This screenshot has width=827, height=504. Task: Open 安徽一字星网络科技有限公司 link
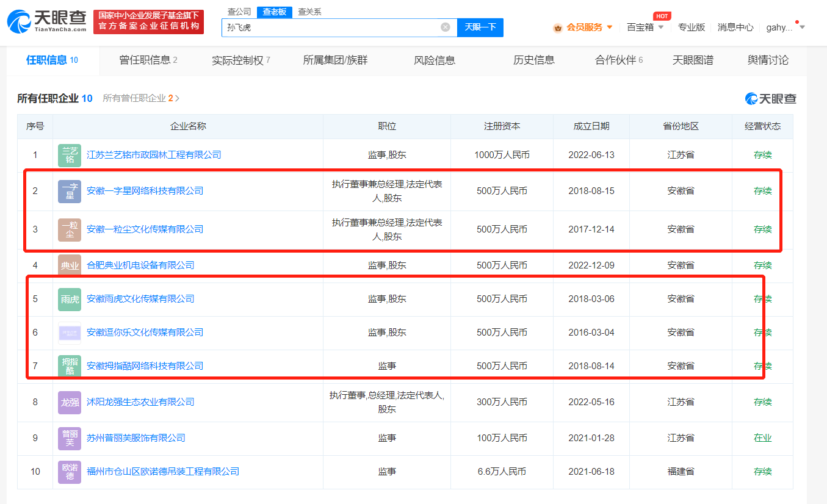[145, 191]
